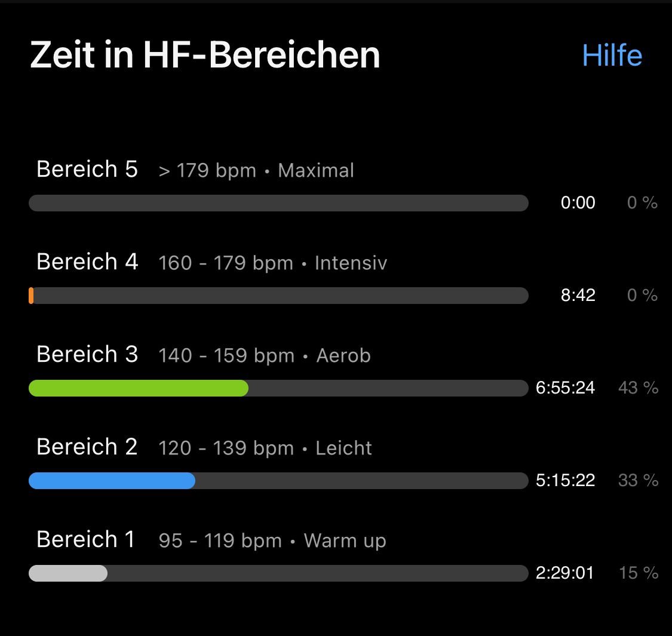Click the 2:29:01 duration value
The height and width of the screenshot is (636, 672).
(565, 573)
